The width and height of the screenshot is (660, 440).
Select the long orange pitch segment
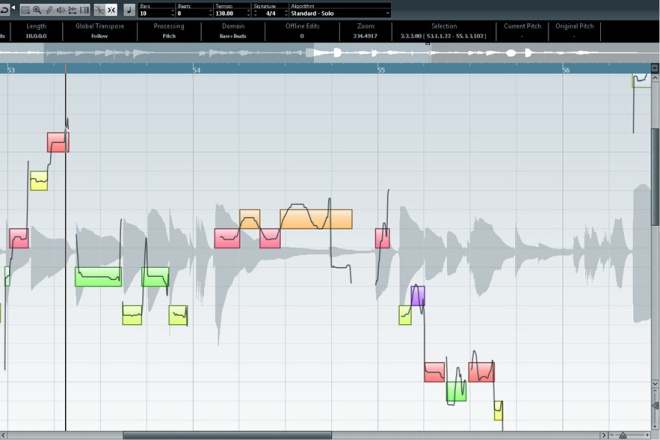point(316,219)
